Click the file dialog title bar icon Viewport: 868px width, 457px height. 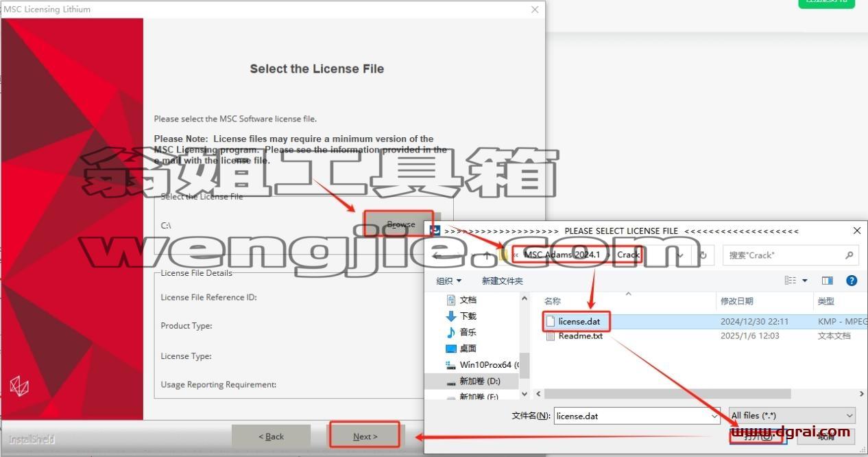click(434, 231)
